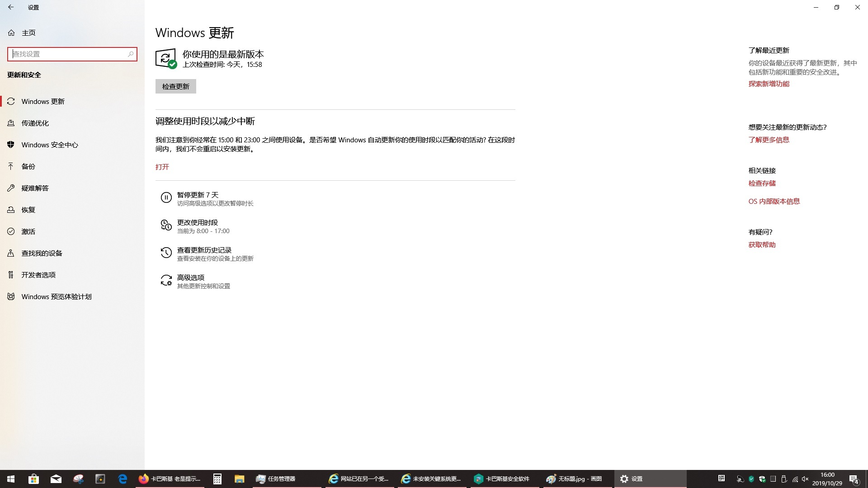Viewport: 868px width, 488px height.
Task: Open Microsoft Store from taskbar
Action: point(33,479)
